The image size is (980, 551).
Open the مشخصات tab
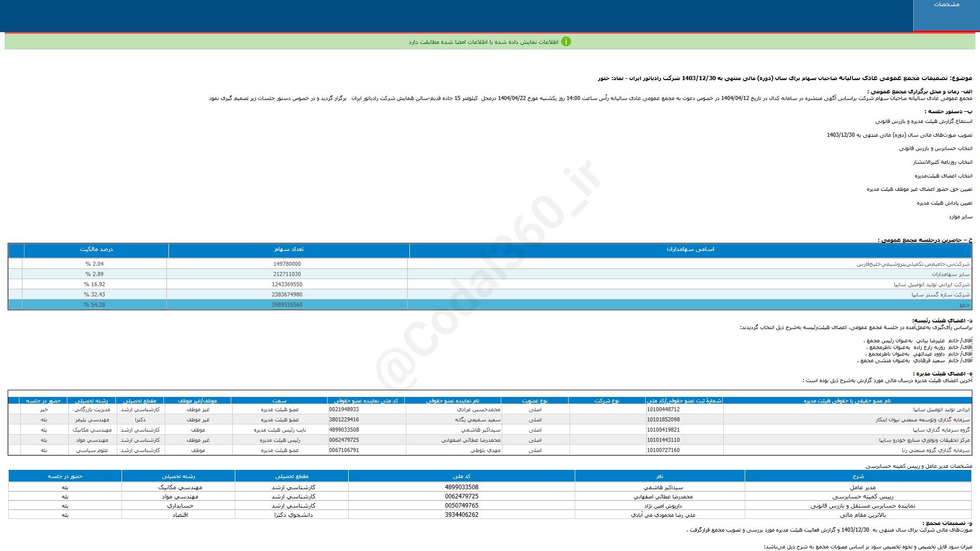tap(946, 15)
